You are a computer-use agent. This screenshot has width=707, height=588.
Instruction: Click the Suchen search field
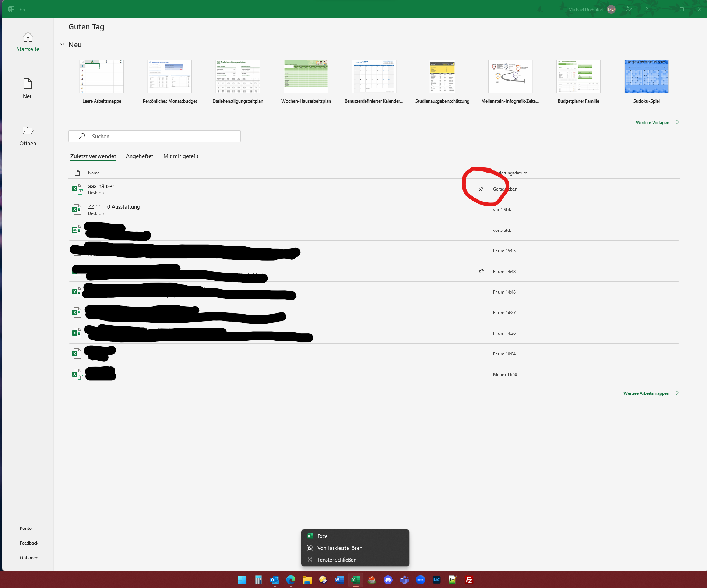[x=155, y=136]
